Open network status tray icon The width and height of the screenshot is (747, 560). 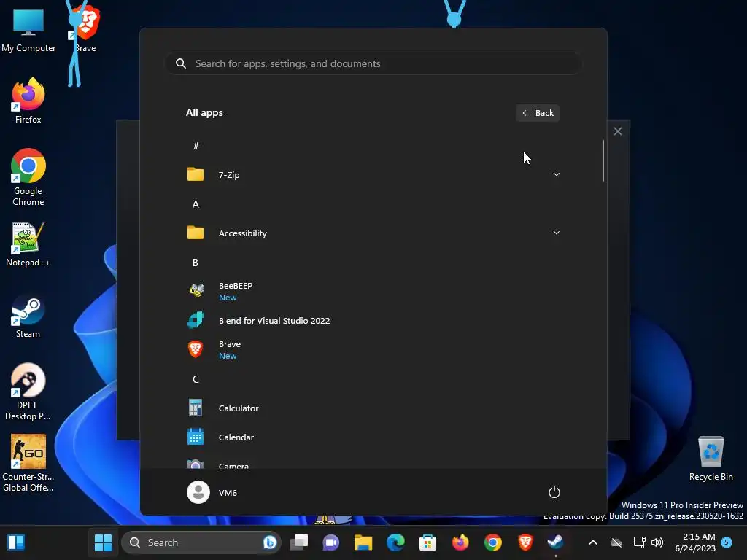[x=639, y=542]
